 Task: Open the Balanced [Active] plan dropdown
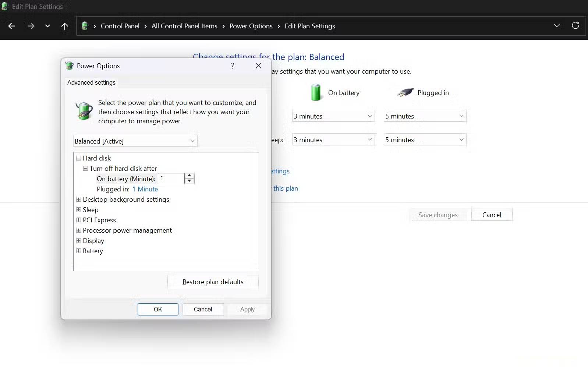[135, 141]
